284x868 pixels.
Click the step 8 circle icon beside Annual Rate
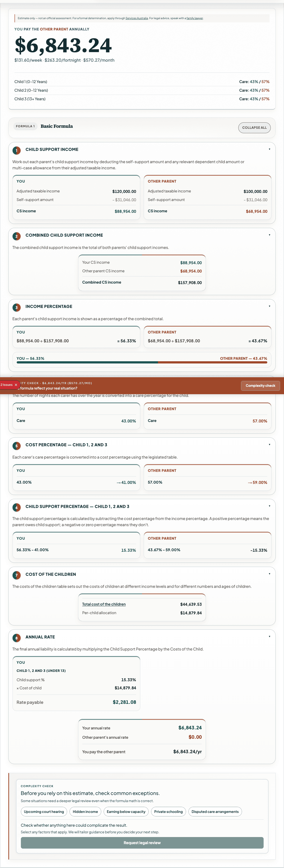tap(16, 638)
